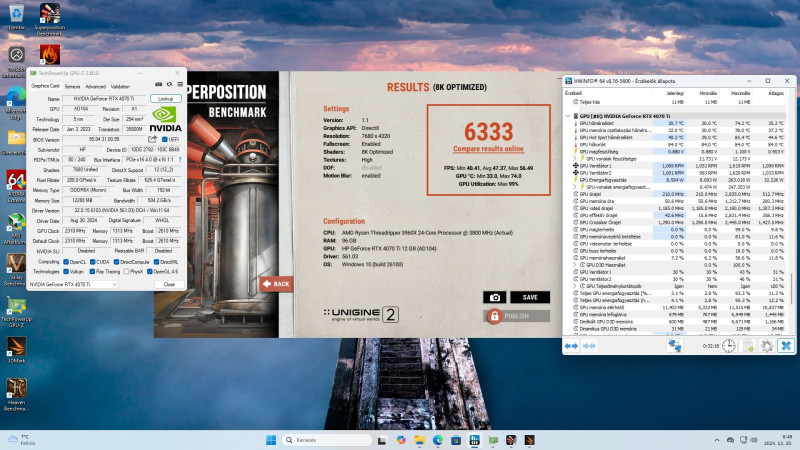Toggle UEFI checkbox in GPU-Z
Screen dimensions: 800x450
164,139
